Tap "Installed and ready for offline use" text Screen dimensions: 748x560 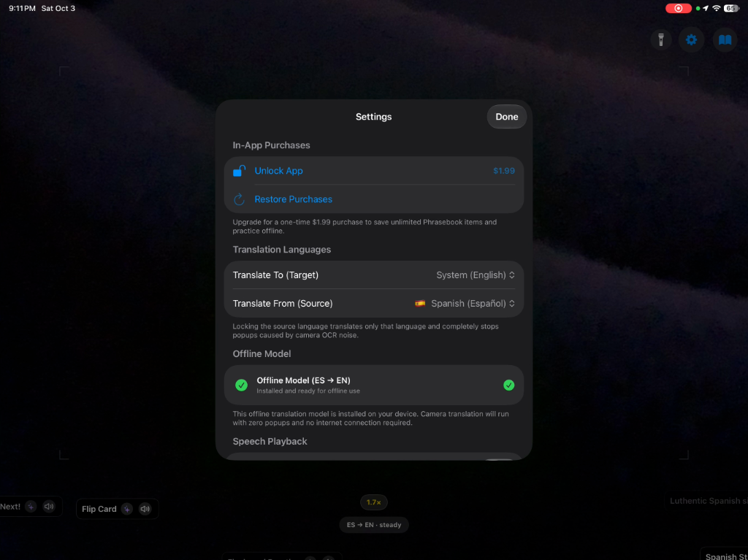308,391
